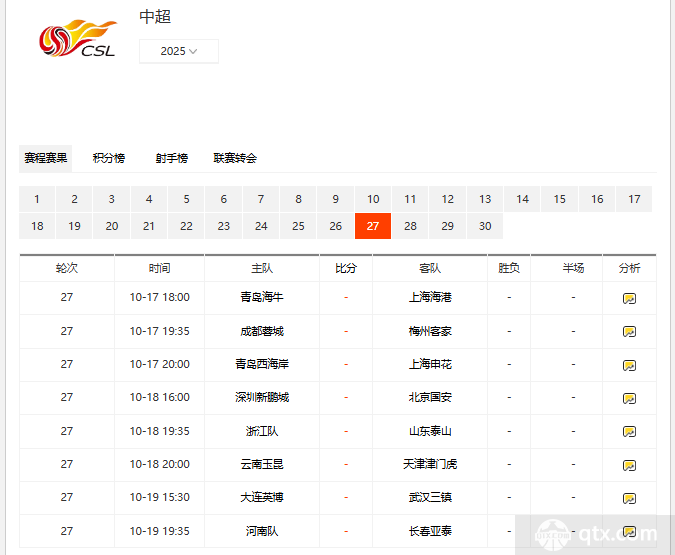Open analysis icon for 大连英博 vs 武汉三镇
Viewport: 675px width, 555px height.
pyautogui.click(x=629, y=498)
